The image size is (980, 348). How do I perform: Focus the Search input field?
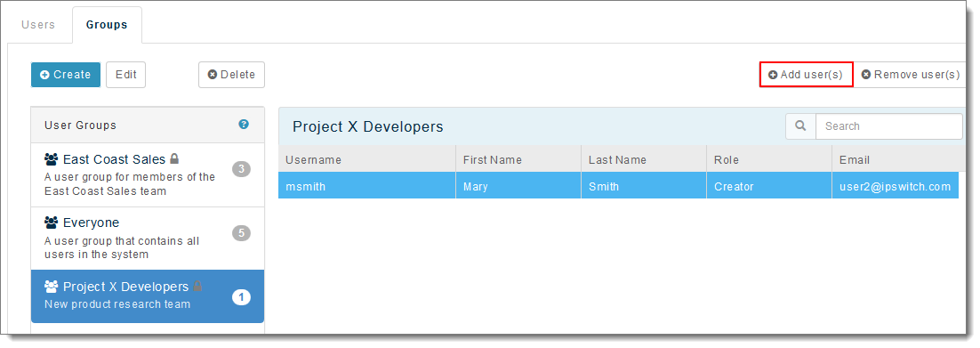[888, 125]
